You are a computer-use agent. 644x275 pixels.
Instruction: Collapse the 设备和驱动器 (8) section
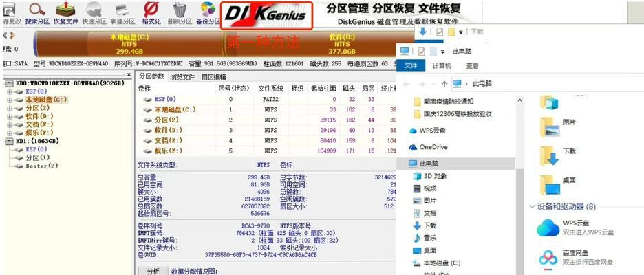coord(533,206)
